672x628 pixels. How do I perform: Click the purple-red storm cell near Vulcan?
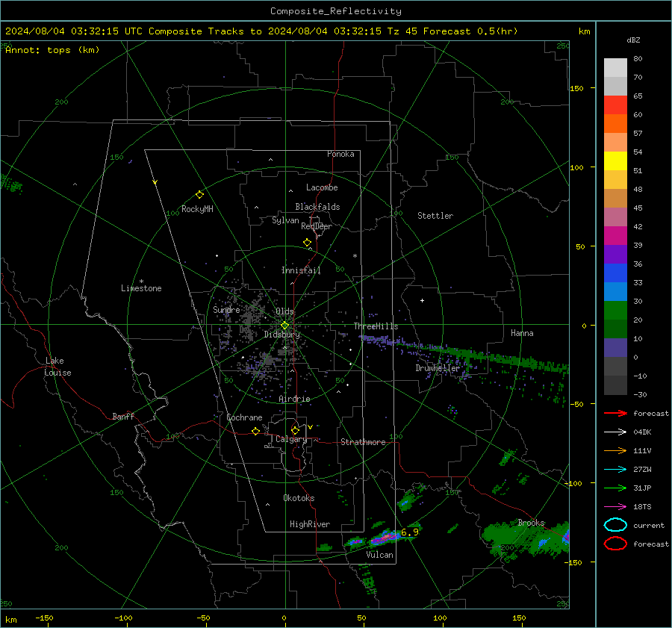[x=386, y=538]
